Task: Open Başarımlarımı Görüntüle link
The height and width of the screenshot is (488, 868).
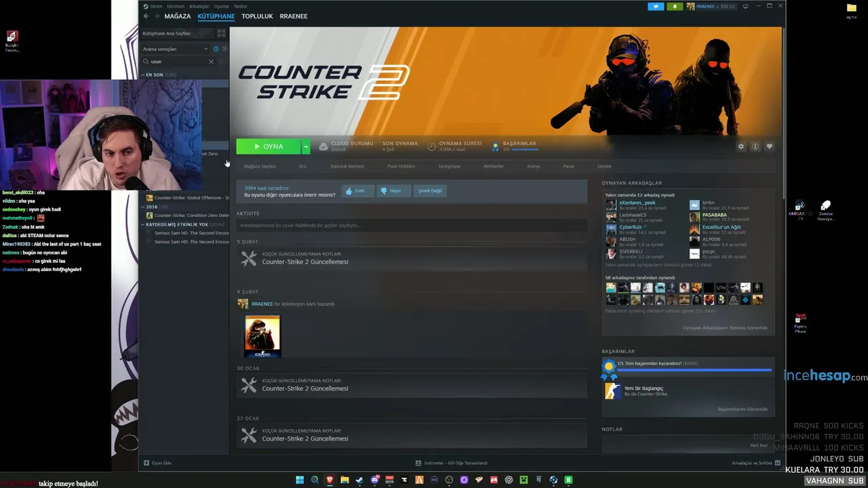Action: click(743, 409)
